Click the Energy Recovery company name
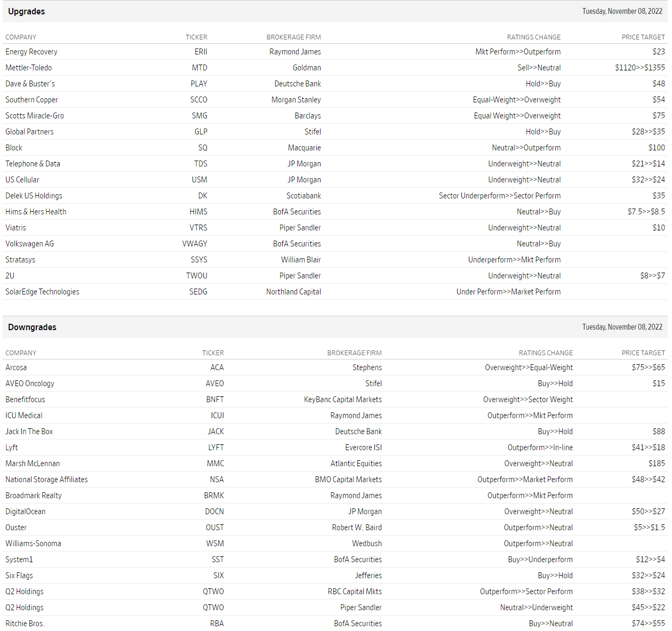Screen dimensions: 672x631 coord(31,52)
